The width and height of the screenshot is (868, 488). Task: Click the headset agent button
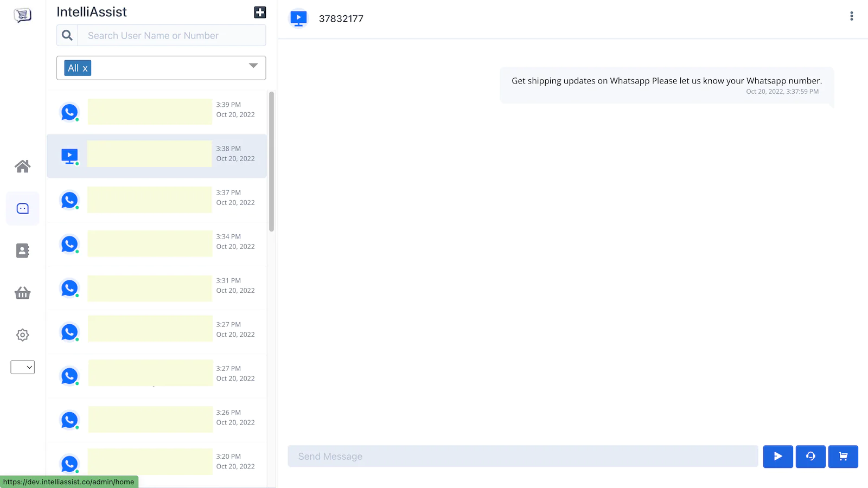click(810, 457)
